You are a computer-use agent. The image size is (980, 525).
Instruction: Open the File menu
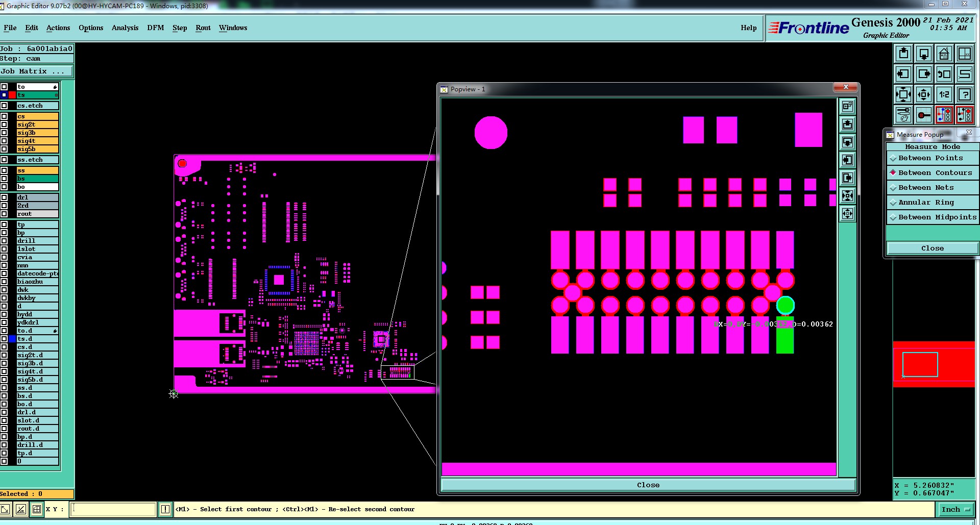point(10,28)
